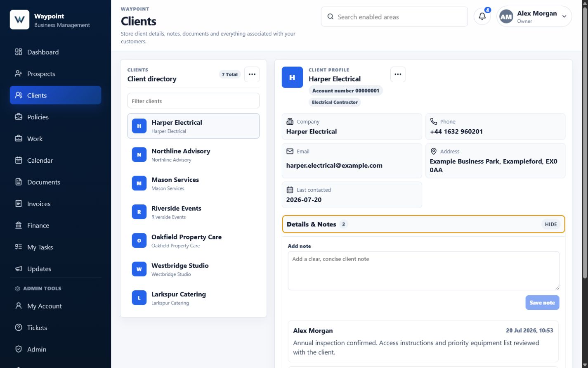Click the search magnifier icon
This screenshot has height=368, width=588.
point(331,17)
